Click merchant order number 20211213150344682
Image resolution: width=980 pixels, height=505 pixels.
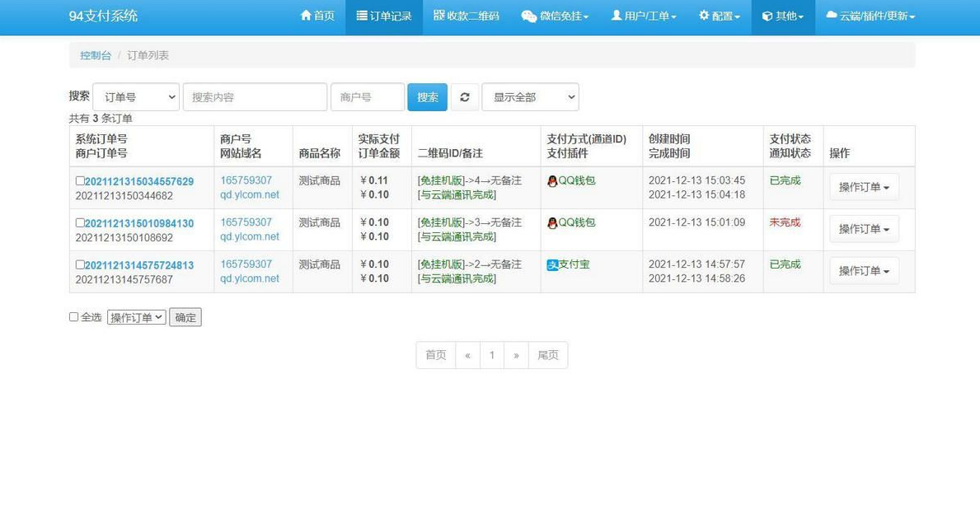point(124,195)
